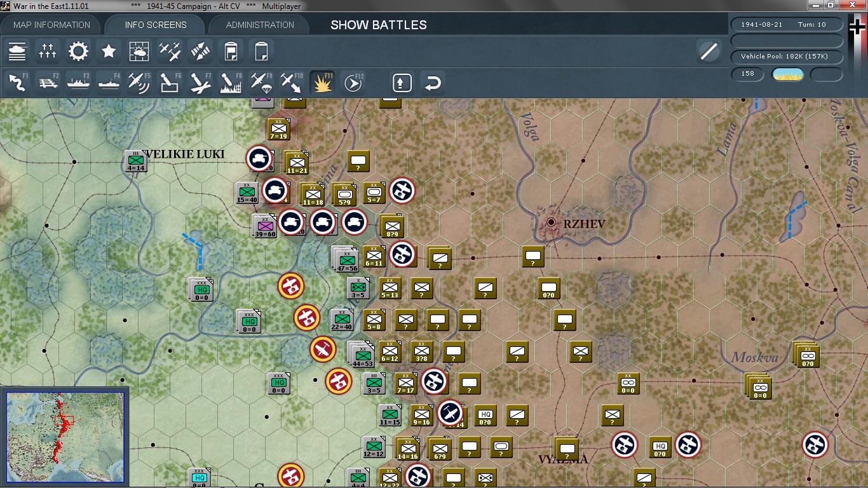Viewport: 868px width, 488px height.
Task: Open the victory star icon
Action: click(109, 51)
